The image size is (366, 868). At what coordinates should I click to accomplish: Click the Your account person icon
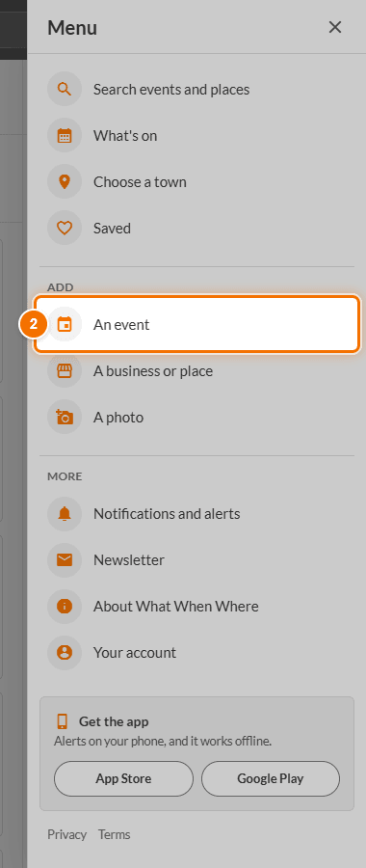[x=65, y=653]
